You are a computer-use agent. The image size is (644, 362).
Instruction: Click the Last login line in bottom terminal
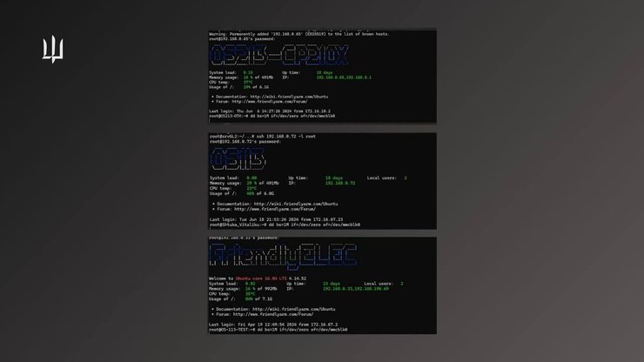tap(273, 325)
